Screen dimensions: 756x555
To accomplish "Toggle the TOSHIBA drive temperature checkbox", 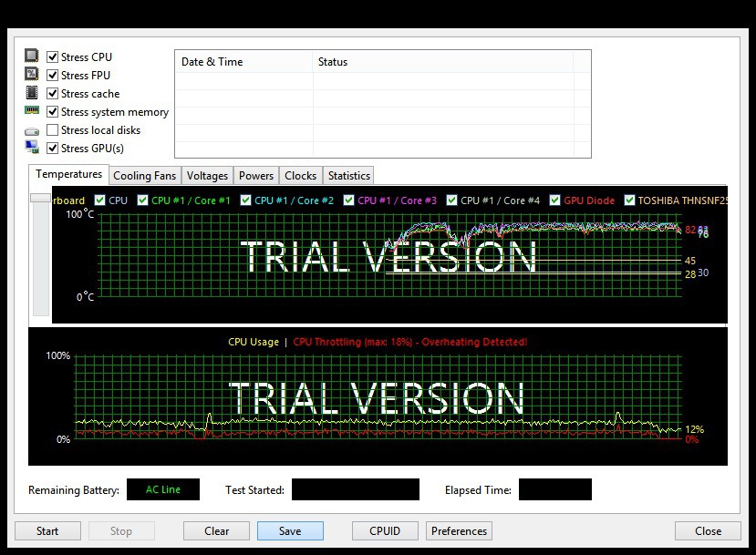I will 629,200.
